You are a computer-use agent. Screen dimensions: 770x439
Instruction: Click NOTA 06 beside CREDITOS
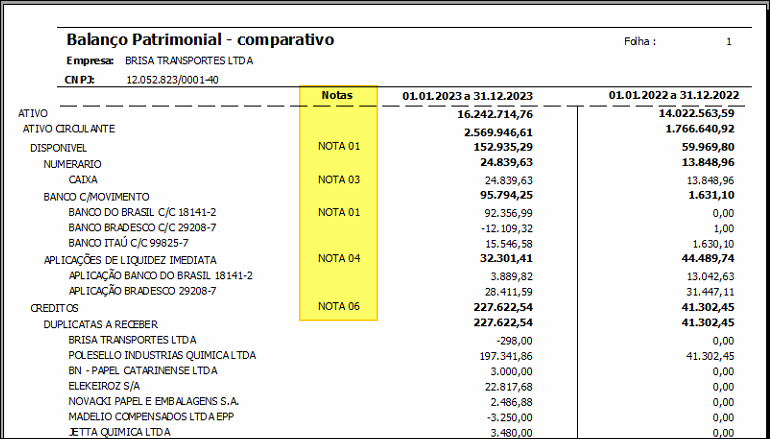pyautogui.click(x=339, y=306)
